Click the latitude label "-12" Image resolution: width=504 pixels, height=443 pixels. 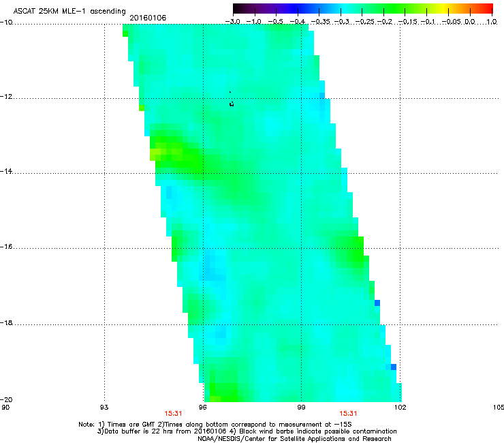(6, 97)
